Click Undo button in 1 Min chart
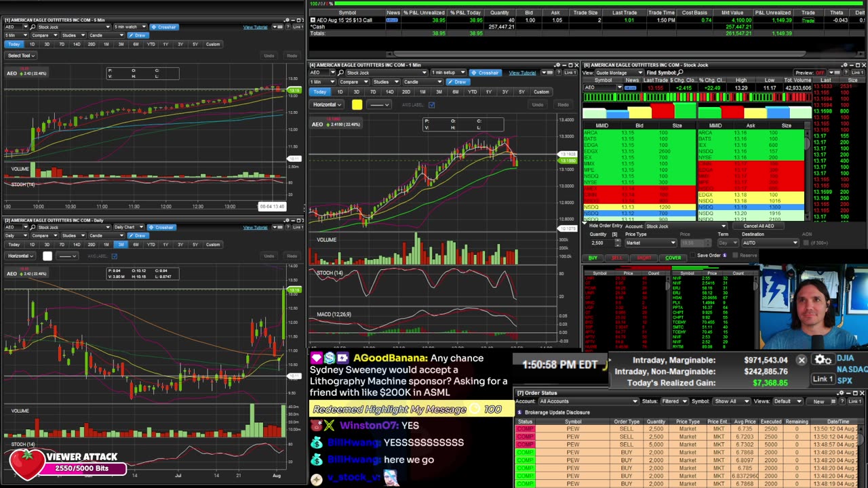Viewport: 868px width, 488px height. click(x=538, y=105)
